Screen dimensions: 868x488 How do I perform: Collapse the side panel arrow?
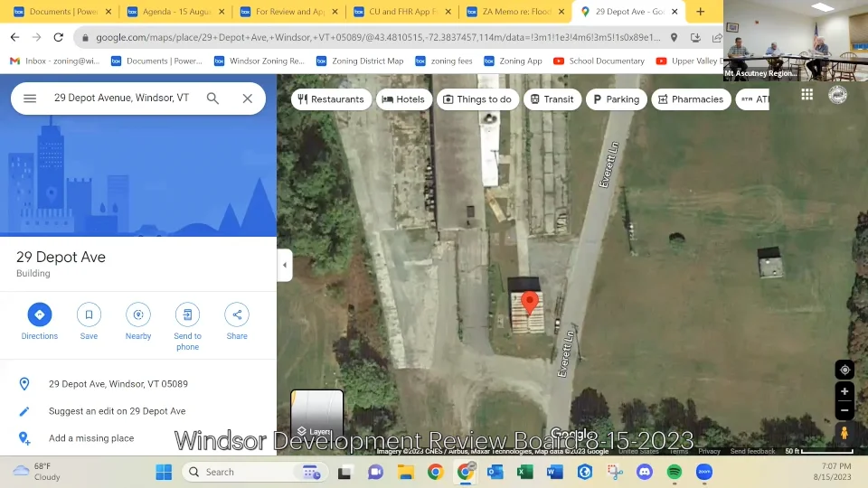point(285,265)
